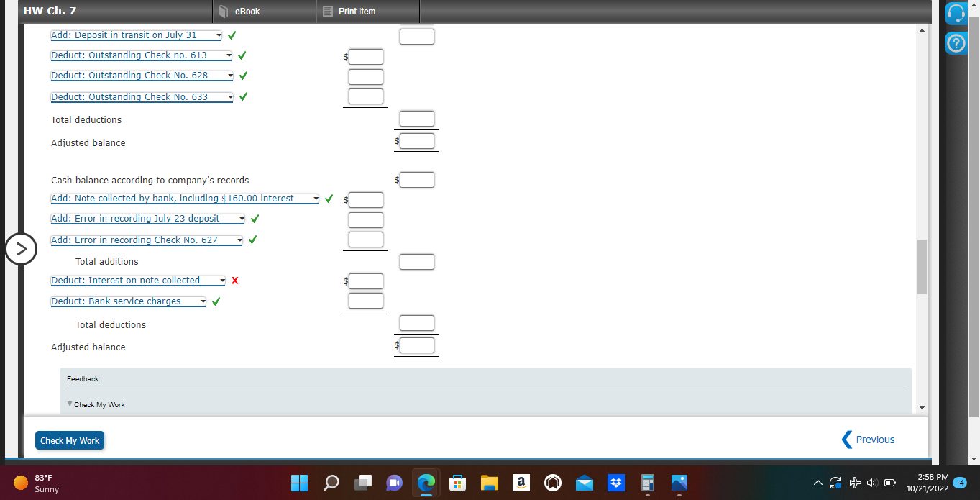Click amount field for Interest on note collected

coord(366,281)
